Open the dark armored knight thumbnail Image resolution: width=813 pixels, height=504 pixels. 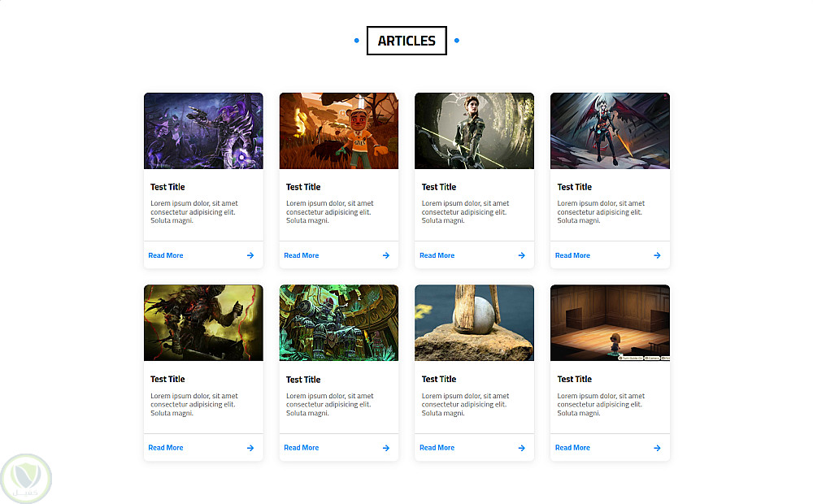point(203,323)
